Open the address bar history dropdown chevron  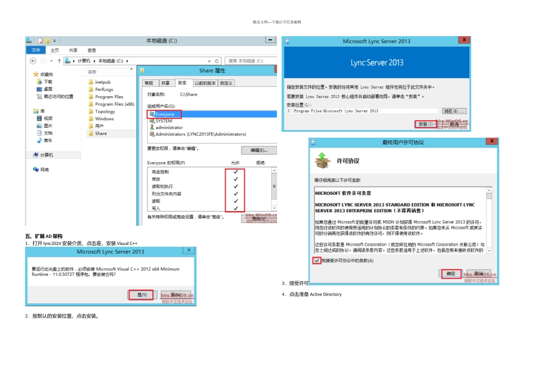(x=209, y=61)
